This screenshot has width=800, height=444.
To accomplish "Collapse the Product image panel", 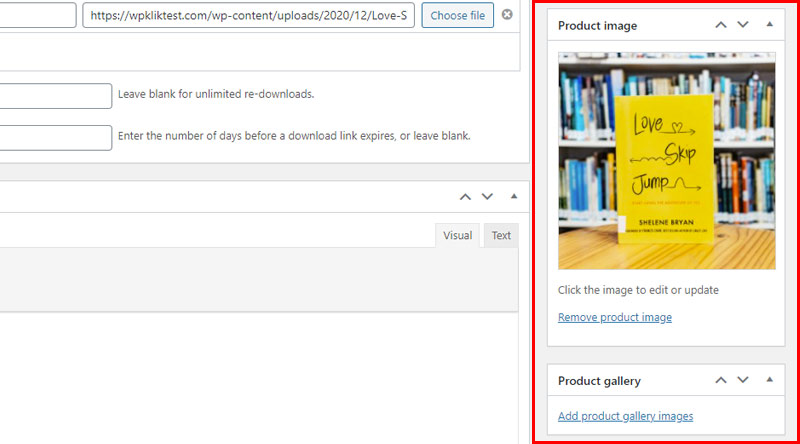I will pos(769,24).
